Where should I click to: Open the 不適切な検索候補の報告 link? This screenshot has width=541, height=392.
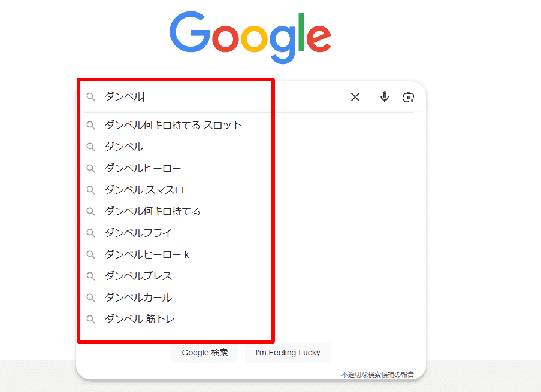coord(377,375)
